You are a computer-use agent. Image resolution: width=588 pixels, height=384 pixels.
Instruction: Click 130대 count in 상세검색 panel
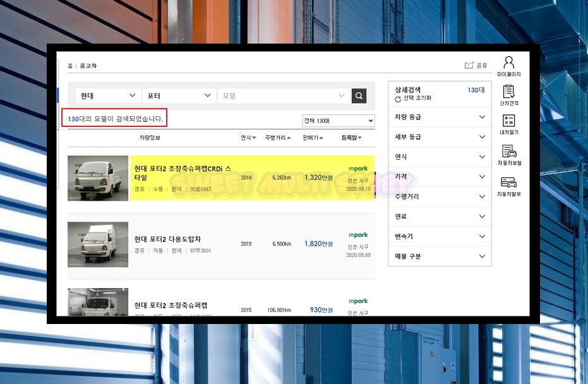476,90
